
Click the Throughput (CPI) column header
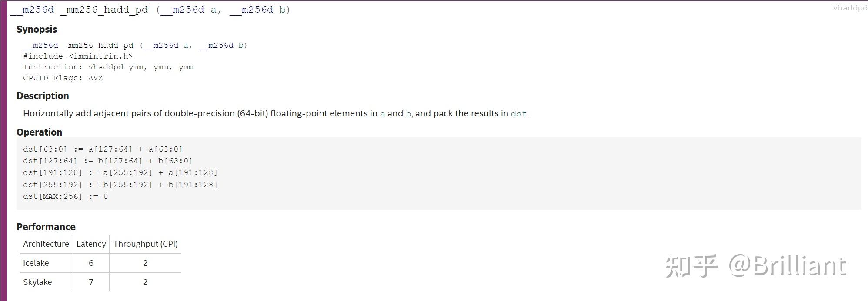click(145, 244)
